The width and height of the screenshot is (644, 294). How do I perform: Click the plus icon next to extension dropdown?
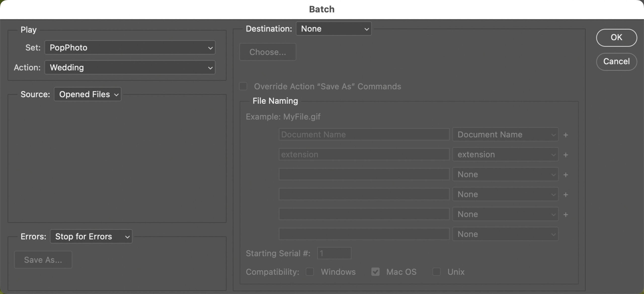(566, 155)
